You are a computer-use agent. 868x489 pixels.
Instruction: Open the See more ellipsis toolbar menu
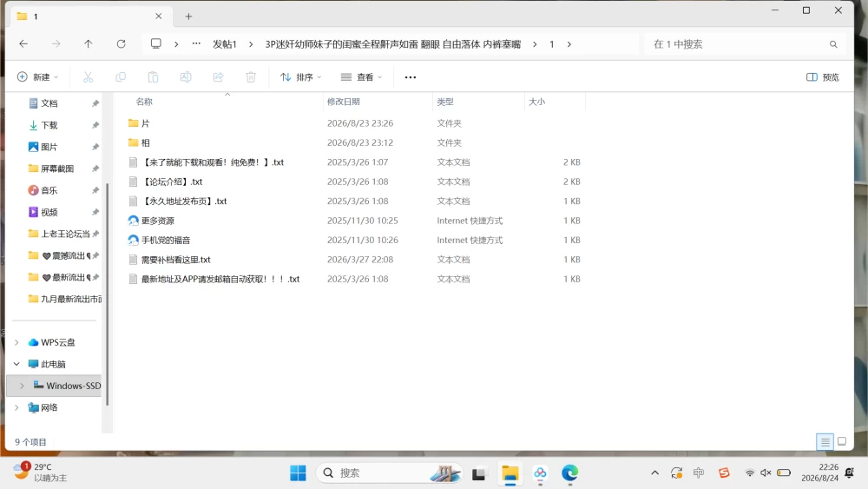click(x=411, y=77)
